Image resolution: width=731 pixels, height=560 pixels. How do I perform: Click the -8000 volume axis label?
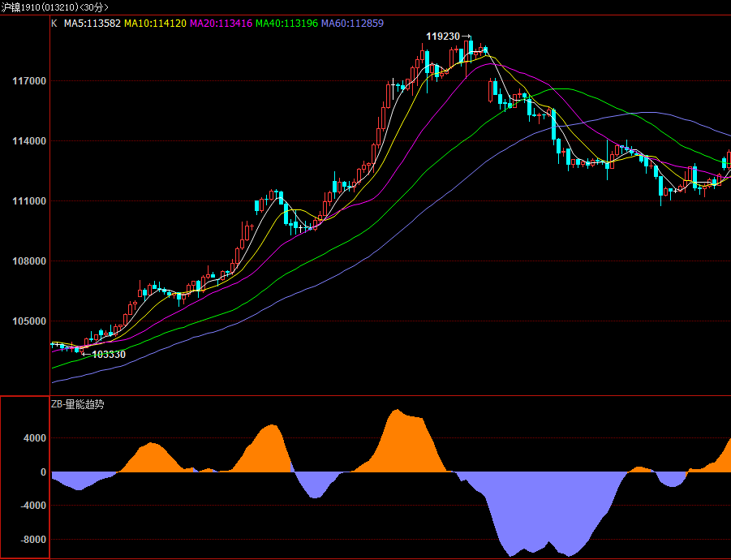coord(33,540)
